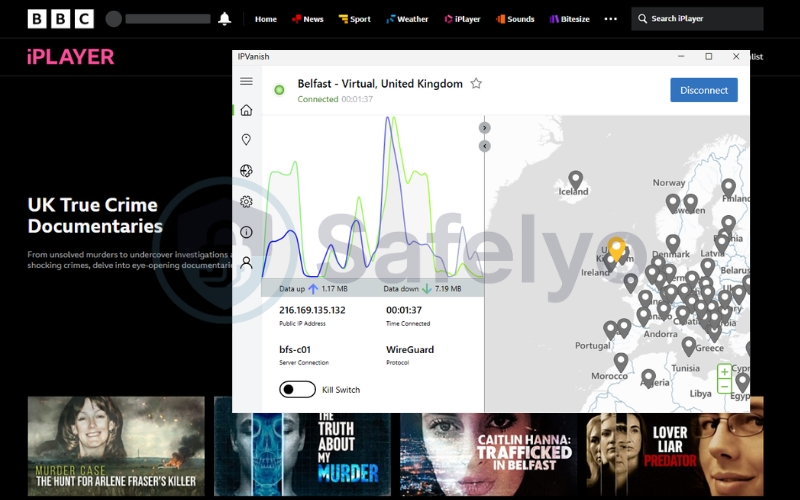Go to IPVanish home sidebar icon
800x500 pixels.
point(246,110)
